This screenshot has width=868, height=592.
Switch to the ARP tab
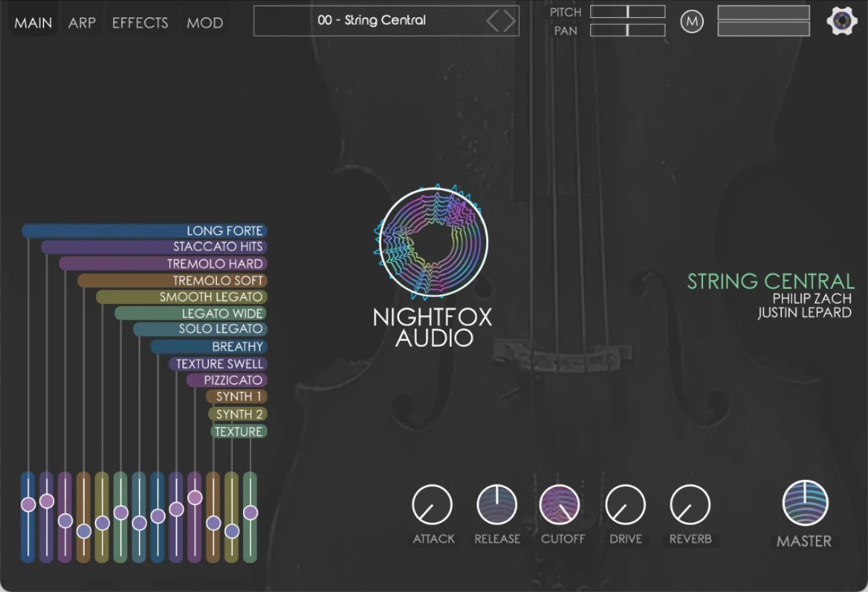tap(81, 22)
